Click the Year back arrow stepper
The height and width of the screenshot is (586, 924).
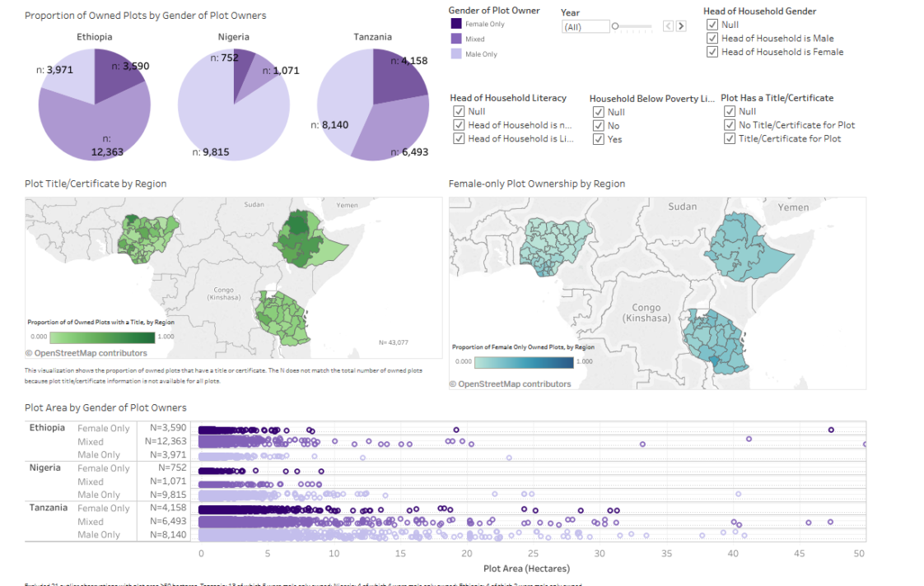668,26
